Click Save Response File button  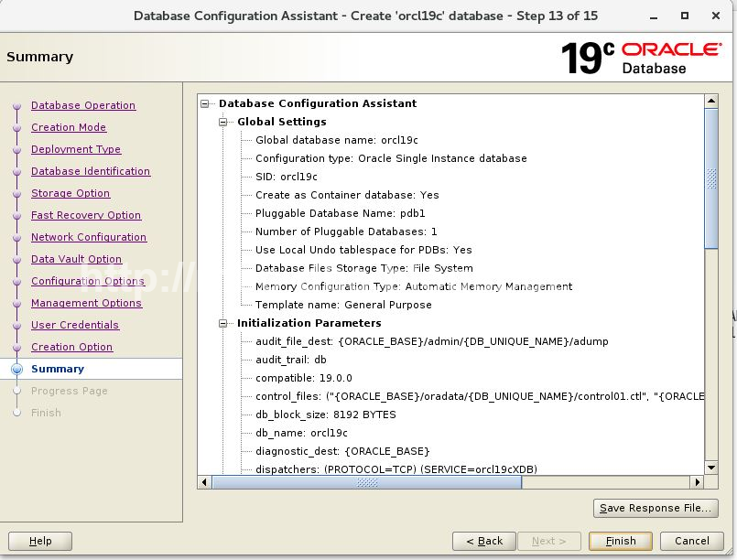pos(656,509)
